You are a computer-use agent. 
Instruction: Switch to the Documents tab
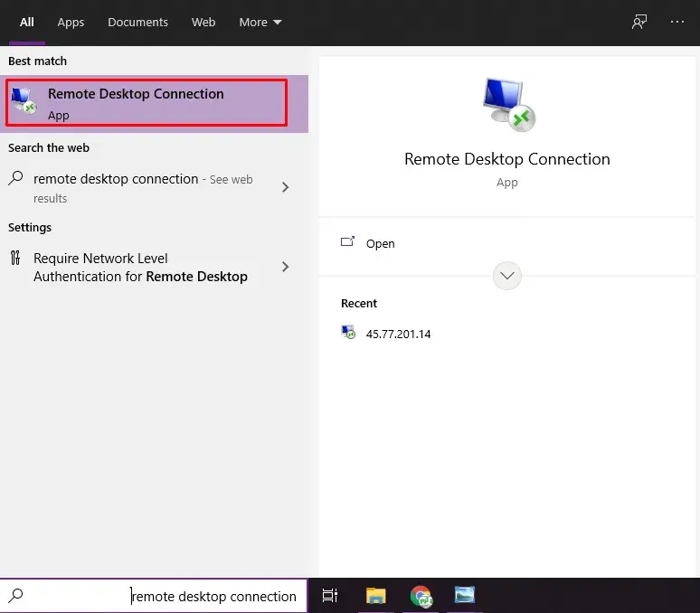[x=137, y=22]
